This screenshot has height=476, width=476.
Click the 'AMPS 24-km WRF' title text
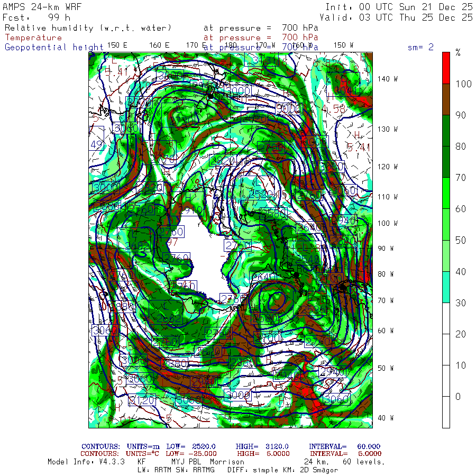tap(42, 7)
